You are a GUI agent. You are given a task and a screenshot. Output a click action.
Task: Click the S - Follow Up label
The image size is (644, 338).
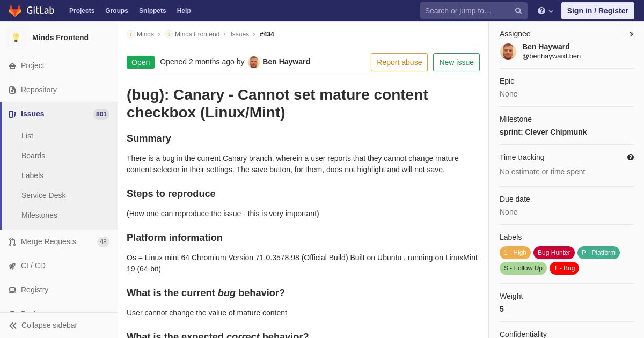[523, 268]
